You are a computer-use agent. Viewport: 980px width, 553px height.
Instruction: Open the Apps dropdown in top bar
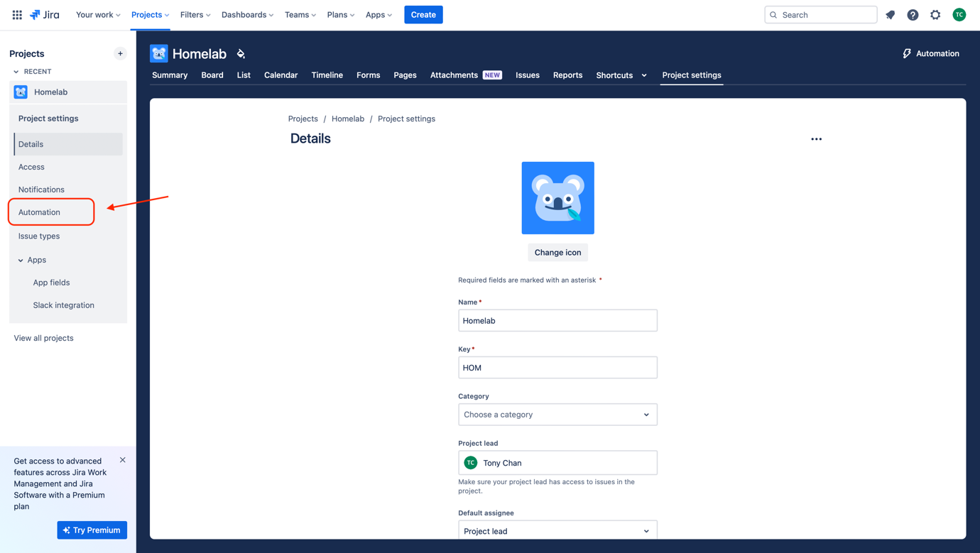click(379, 14)
